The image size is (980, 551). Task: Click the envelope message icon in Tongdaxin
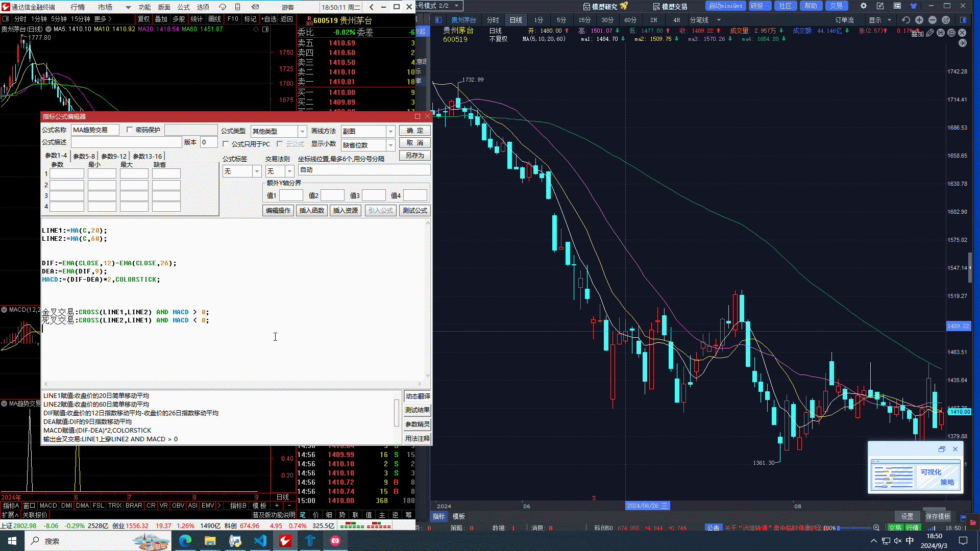pos(255,7)
